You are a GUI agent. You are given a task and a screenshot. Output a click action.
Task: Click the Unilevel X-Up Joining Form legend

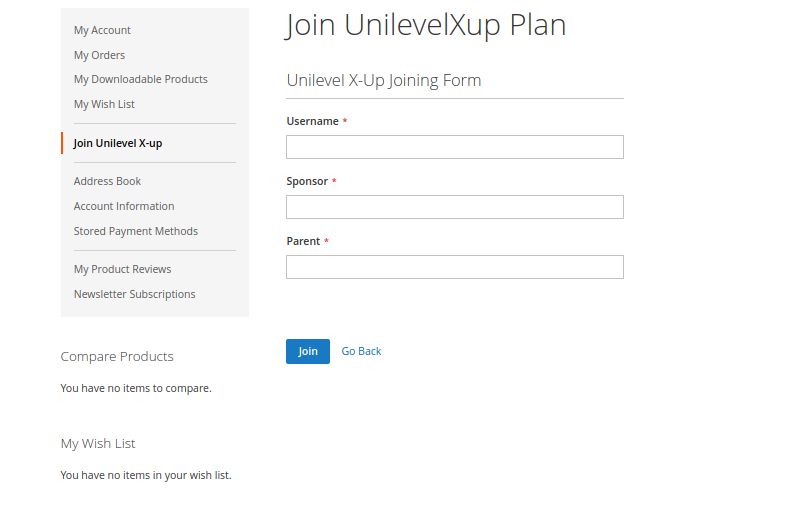pos(383,80)
